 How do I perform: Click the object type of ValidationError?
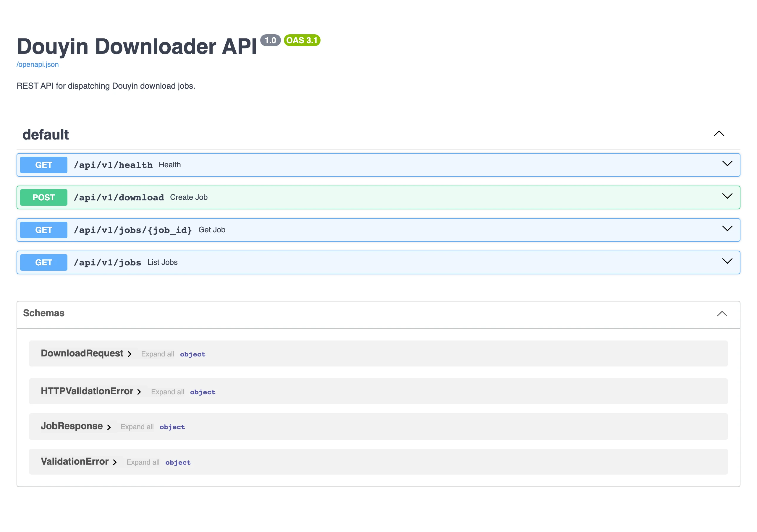(178, 463)
